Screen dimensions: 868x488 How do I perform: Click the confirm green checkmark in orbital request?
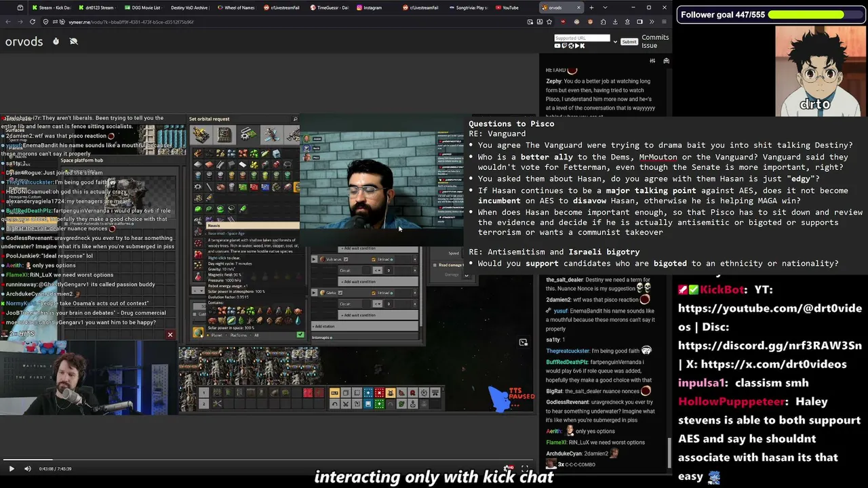[x=300, y=334]
